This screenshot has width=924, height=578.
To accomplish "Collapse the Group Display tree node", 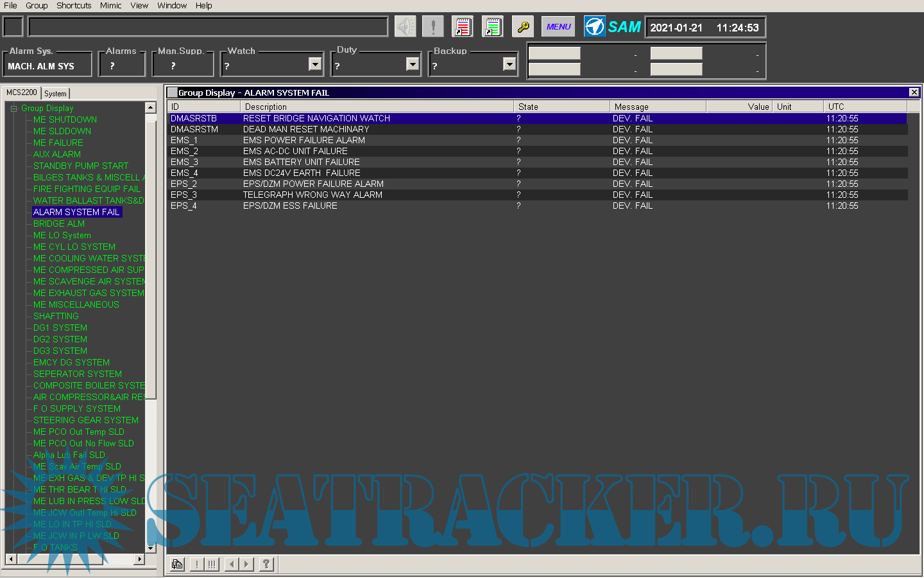I will tap(13, 109).
